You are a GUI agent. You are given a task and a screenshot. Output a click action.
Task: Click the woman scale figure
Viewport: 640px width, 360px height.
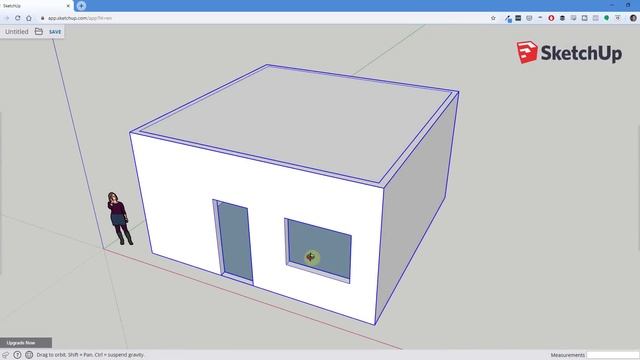[x=120, y=218]
